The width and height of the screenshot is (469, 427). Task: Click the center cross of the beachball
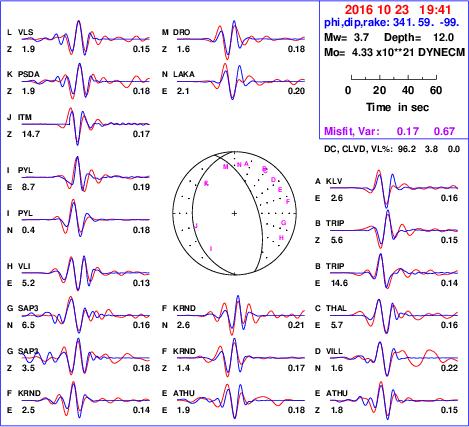(x=234, y=213)
